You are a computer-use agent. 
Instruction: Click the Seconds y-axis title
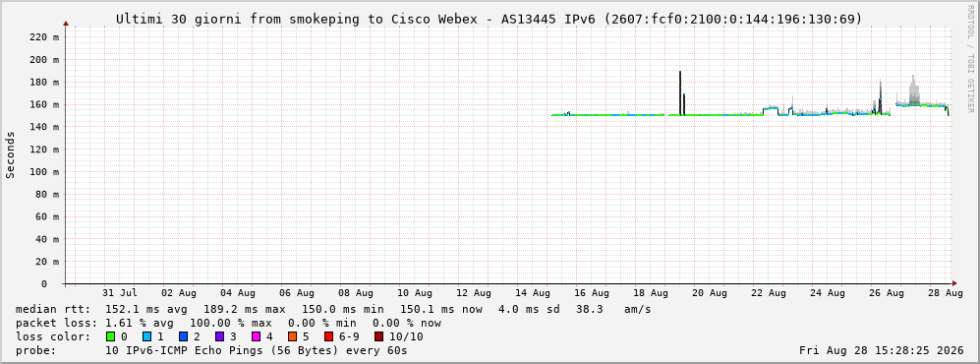(11, 155)
